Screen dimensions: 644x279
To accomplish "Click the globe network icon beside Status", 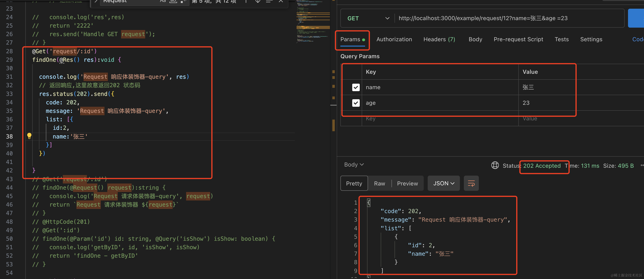I will (x=495, y=165).
